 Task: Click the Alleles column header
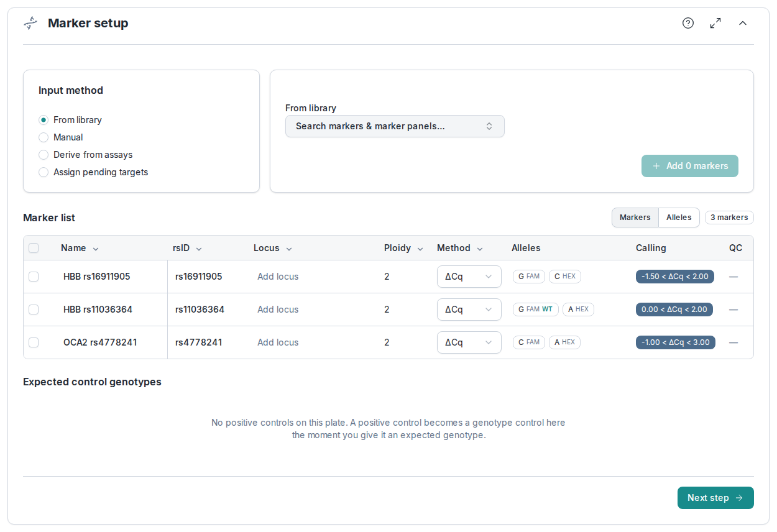[x=526, y=248]
